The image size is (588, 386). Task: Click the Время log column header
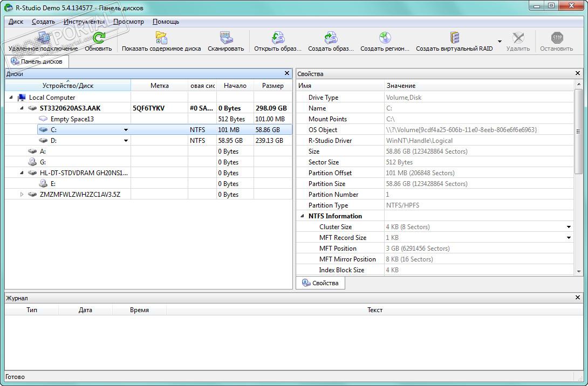pos(139,310)
